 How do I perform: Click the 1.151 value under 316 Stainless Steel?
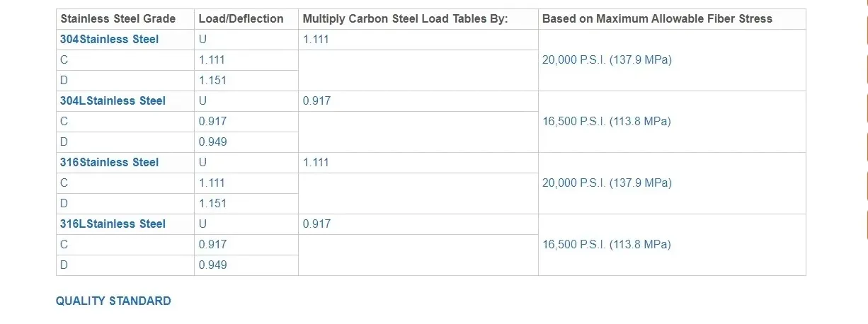pos(212,204)
